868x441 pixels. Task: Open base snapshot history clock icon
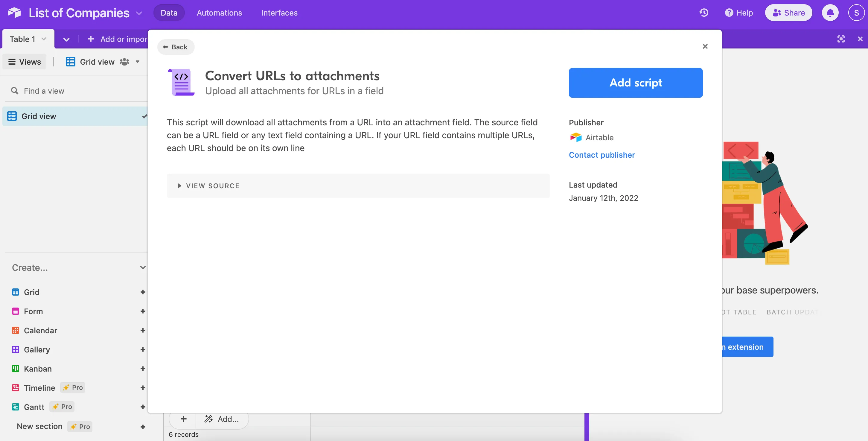[x=704, y=13]
